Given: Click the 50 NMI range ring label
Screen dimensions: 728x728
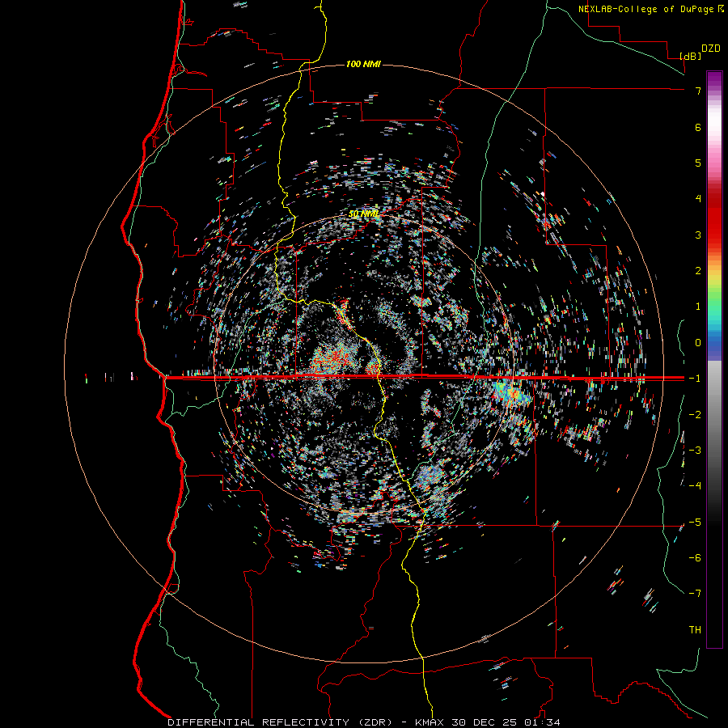Looking at the screenshot, I should 363,214.
